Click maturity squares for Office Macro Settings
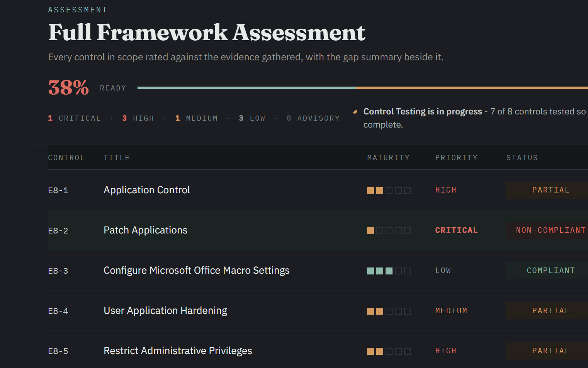588x368 pixels. click(x=389, y=271)
